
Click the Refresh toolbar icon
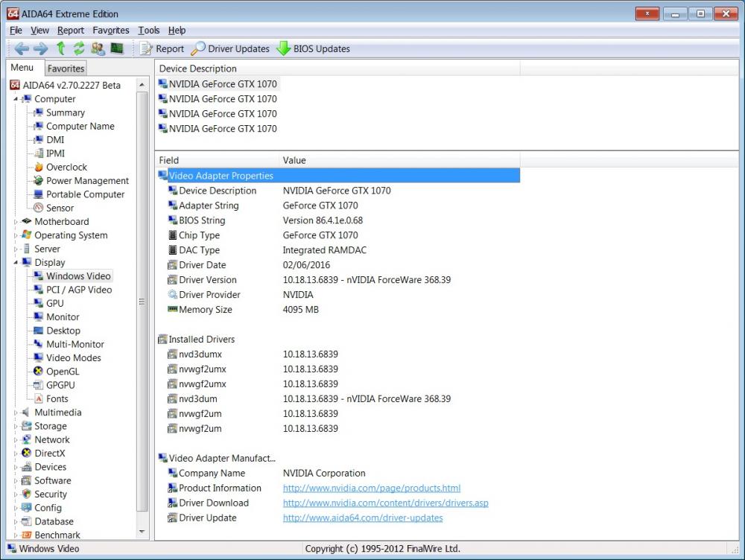79,48
